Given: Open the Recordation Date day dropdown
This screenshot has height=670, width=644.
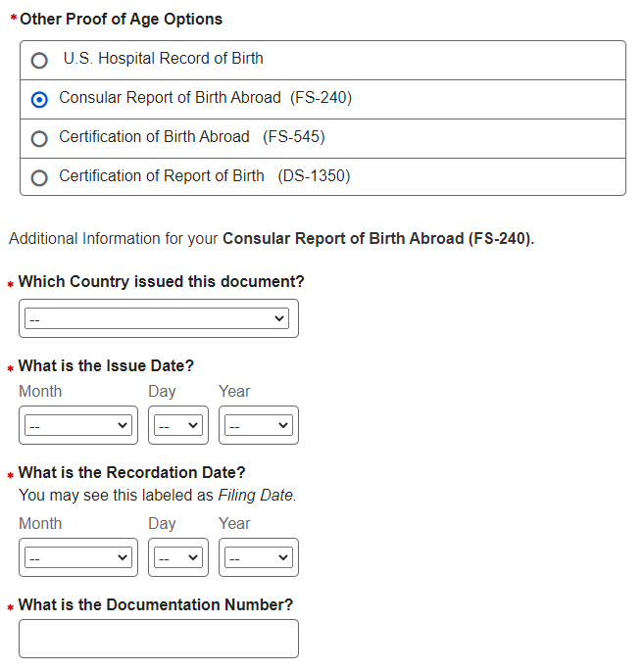Looking at the screenshot, I should (178, 557).
